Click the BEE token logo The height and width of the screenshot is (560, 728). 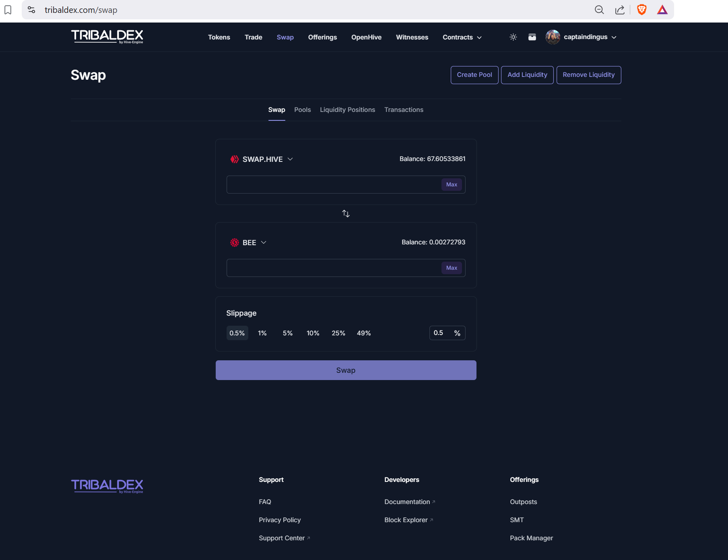click(x=234, y=243)
